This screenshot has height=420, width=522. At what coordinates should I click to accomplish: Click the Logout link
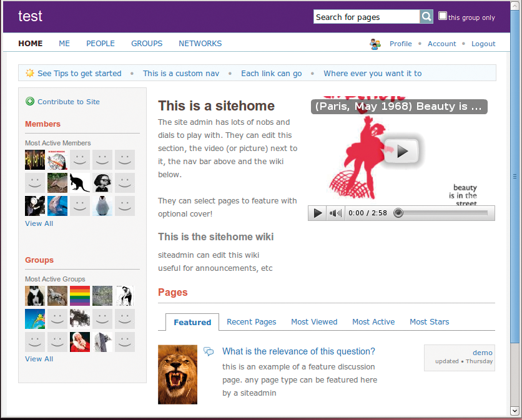click(x=483, y=44)
